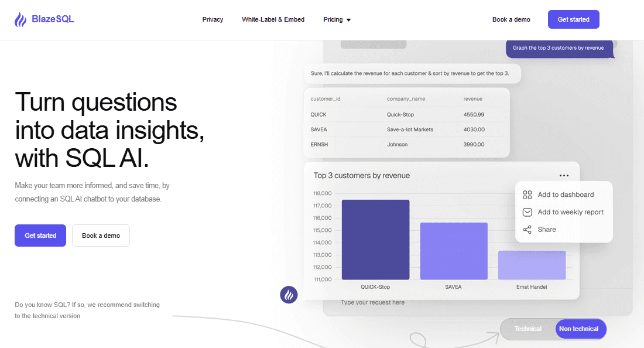Open White-Label & Embed nav item
The height and width of the screenshot is (348, 644).
[x=273, y=19]
